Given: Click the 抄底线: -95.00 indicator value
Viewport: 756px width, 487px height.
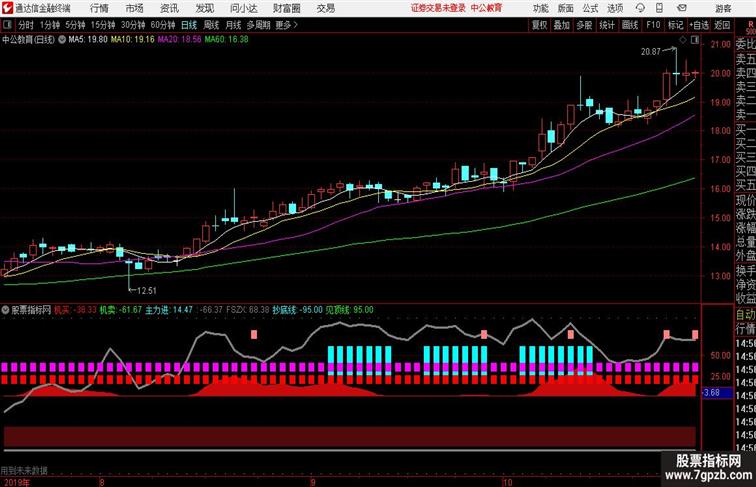Looking at the screenshot, I should point(297,310).
